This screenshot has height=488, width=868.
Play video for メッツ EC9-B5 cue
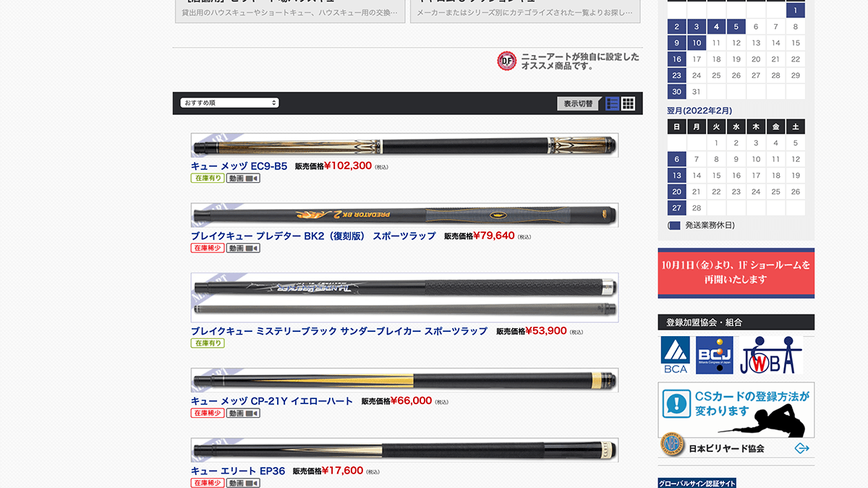click(243, 178)
